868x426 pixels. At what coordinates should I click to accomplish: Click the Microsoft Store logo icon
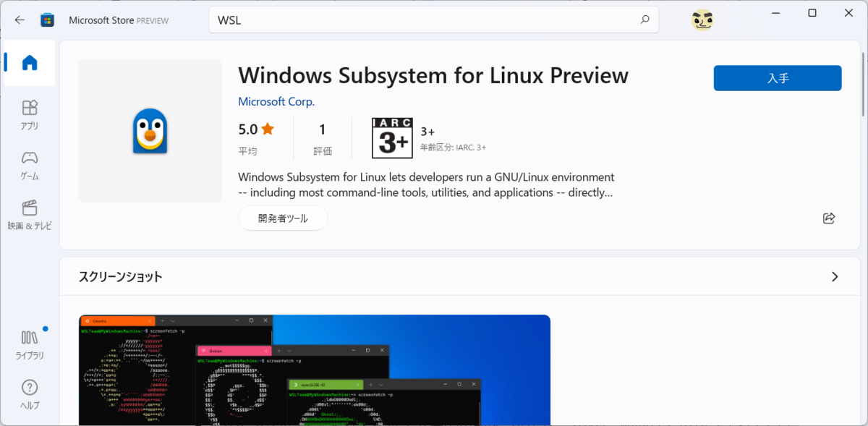pyautogui.click(x=47, y=20)
